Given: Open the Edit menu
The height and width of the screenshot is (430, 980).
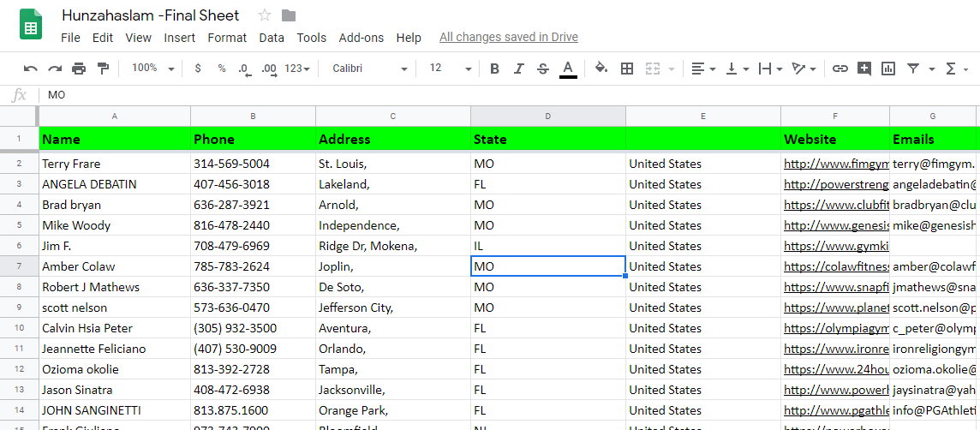Looking at the screenshot, I should [103, 38].
